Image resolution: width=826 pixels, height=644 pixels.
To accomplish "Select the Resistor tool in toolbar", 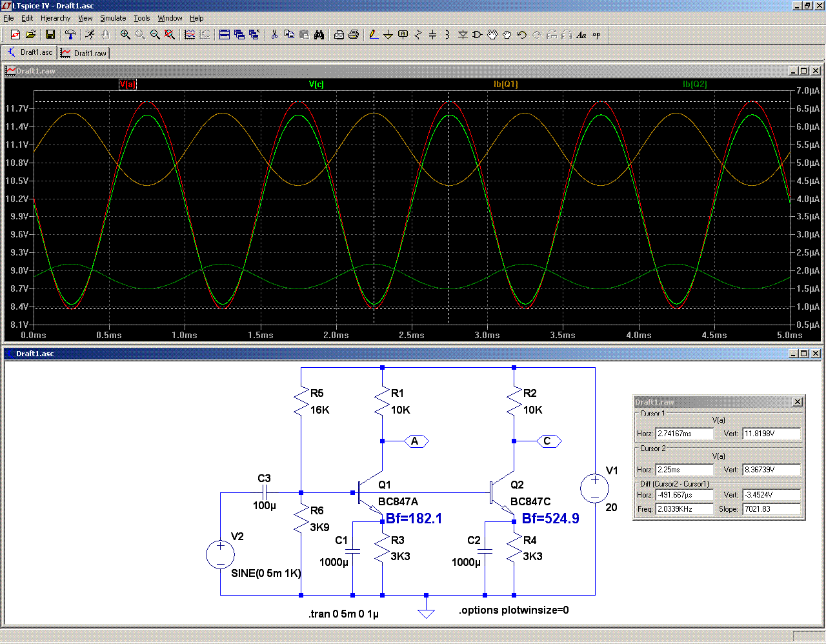I will click(x=418, y=35).
